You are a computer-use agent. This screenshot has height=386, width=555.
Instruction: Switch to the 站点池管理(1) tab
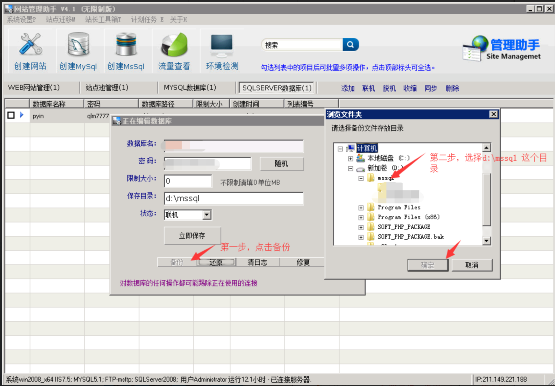107,87
